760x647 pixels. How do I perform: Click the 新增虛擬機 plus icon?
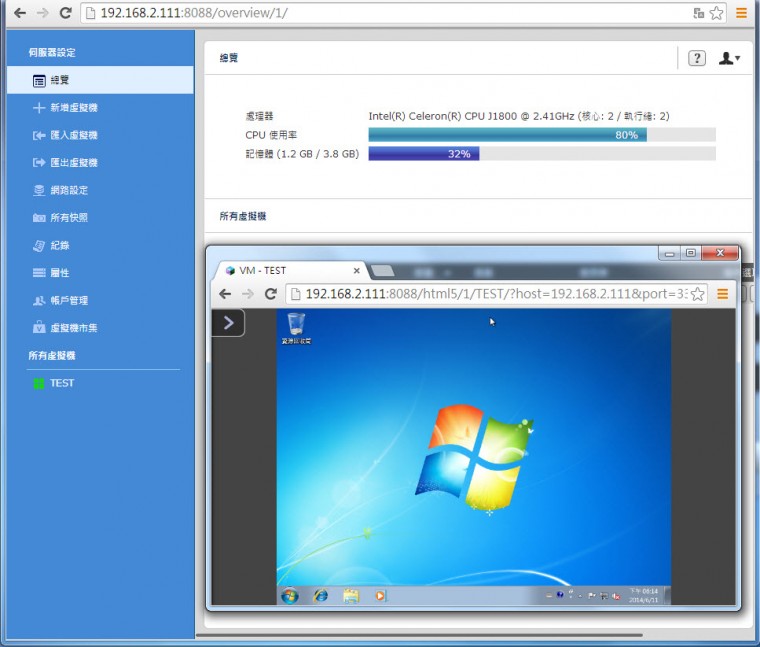click(39, 108)
